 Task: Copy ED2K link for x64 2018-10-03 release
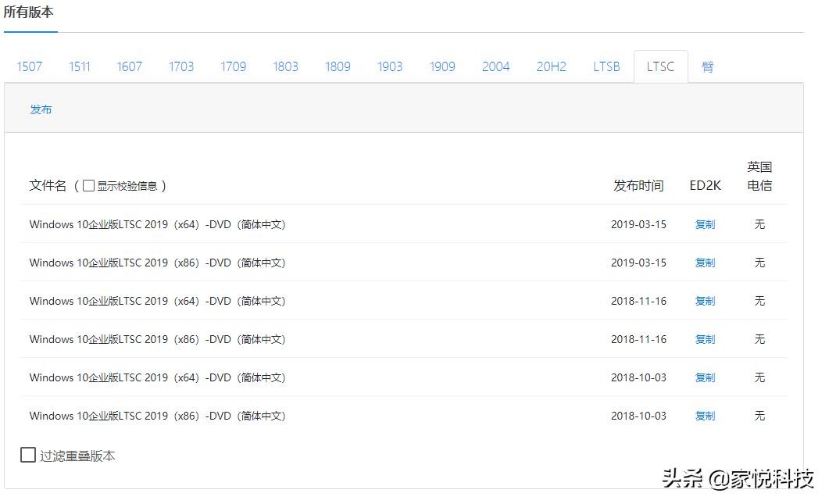tap(705, 377)
